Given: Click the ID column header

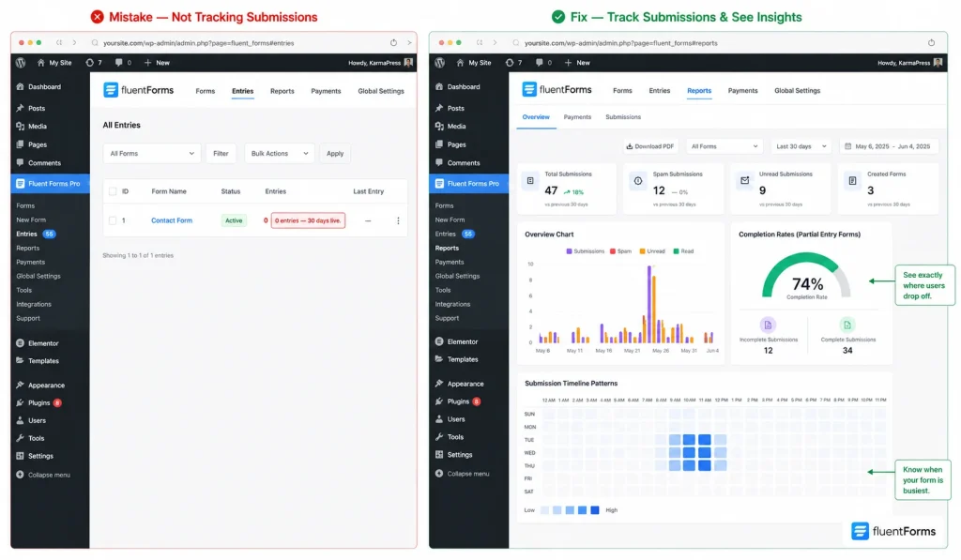Looking at the screenshot, I should 125,191.
